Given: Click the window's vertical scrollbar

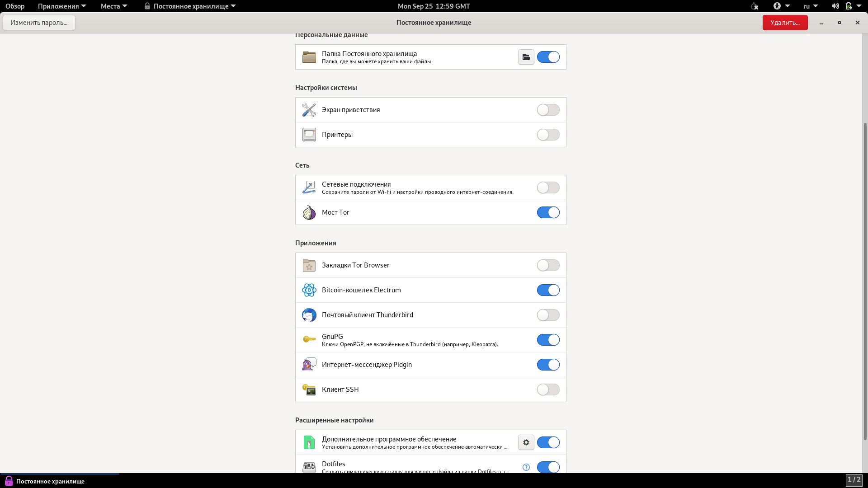Looking at the screenshot, I should click(865, 280).
